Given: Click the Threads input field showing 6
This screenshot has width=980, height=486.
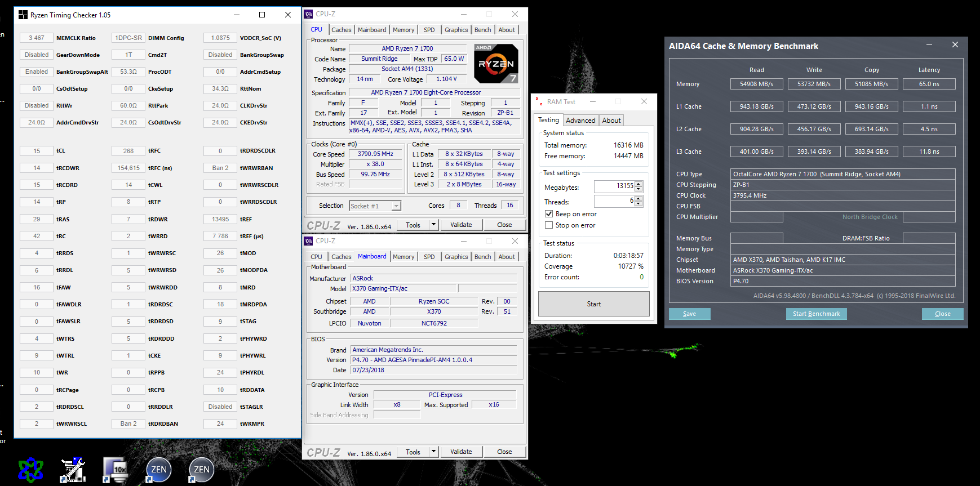Looking at the screenshot, I should (x=614, y=201).
